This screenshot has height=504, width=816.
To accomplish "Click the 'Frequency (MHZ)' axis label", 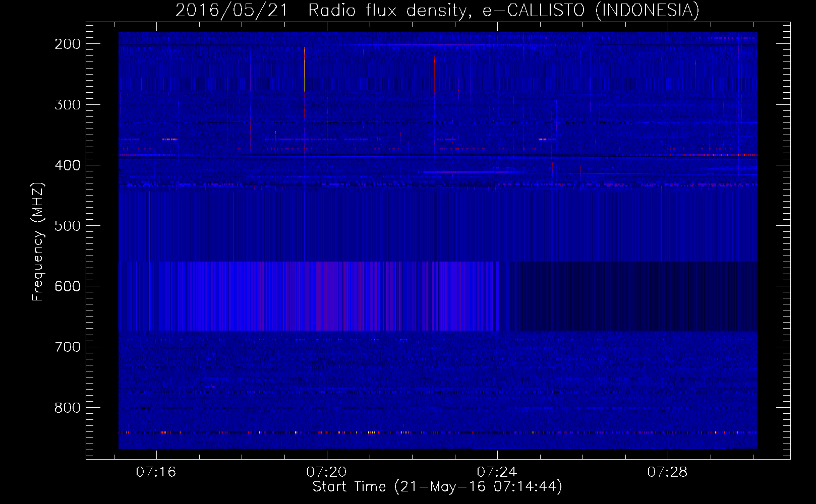I will (38, 241).
